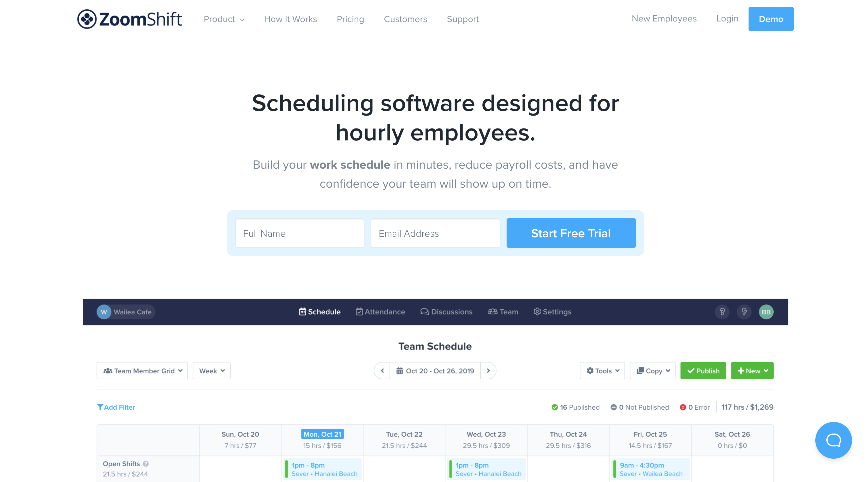Click the Start Free Trial button
The image size is (868, 482).
[570, 233]
